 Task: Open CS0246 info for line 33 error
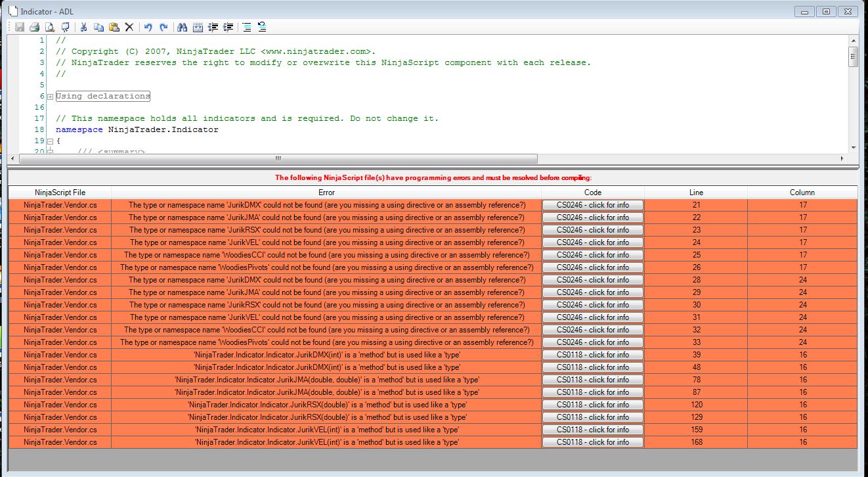click(x=593, y=342)
